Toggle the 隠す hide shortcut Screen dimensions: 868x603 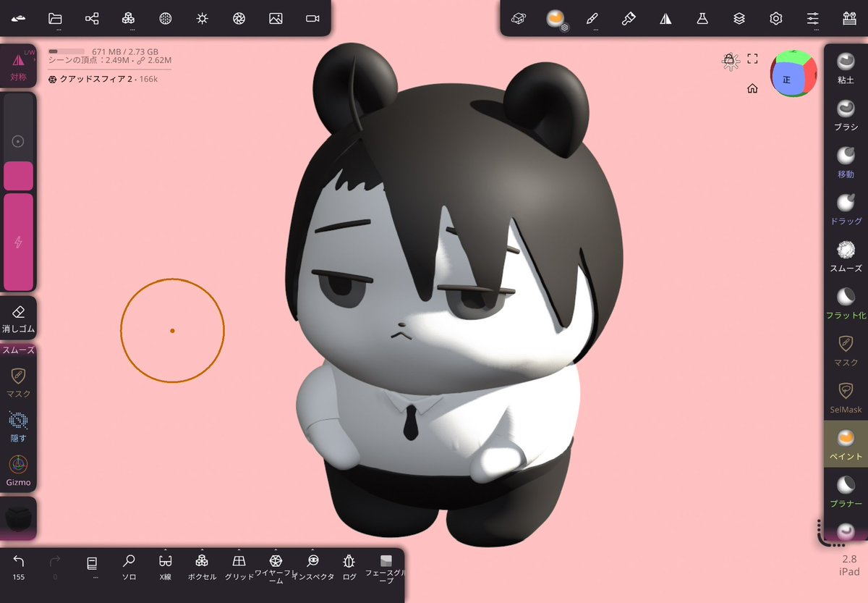click(x=19, y=426)
